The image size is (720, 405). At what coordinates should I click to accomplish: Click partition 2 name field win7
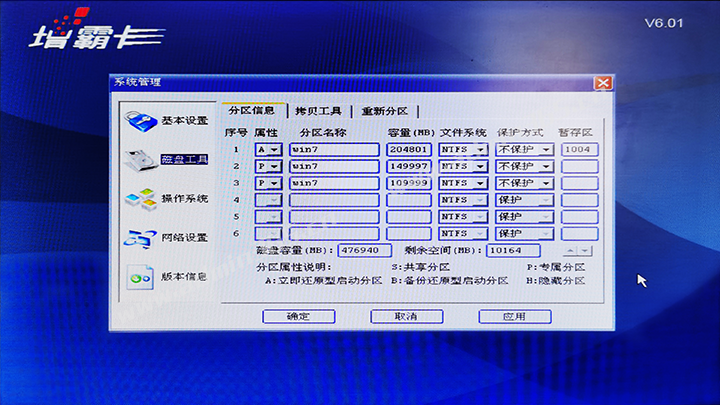pos(334,166)
